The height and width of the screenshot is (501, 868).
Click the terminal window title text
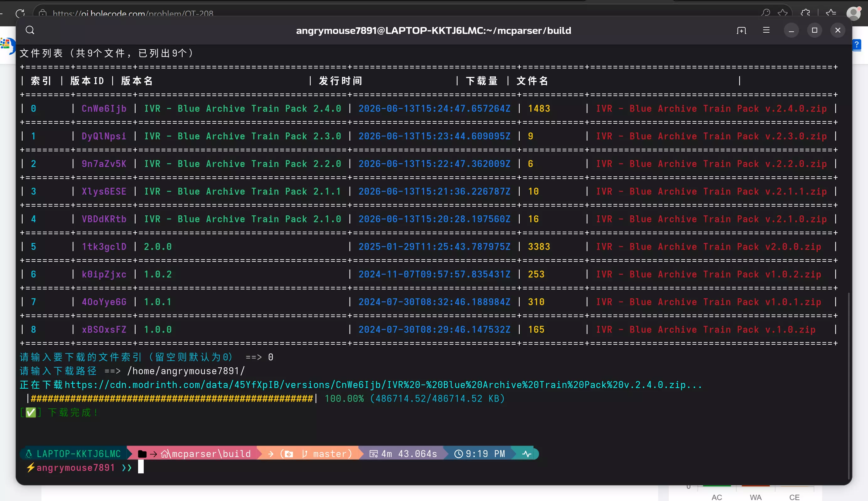[433, 30]
